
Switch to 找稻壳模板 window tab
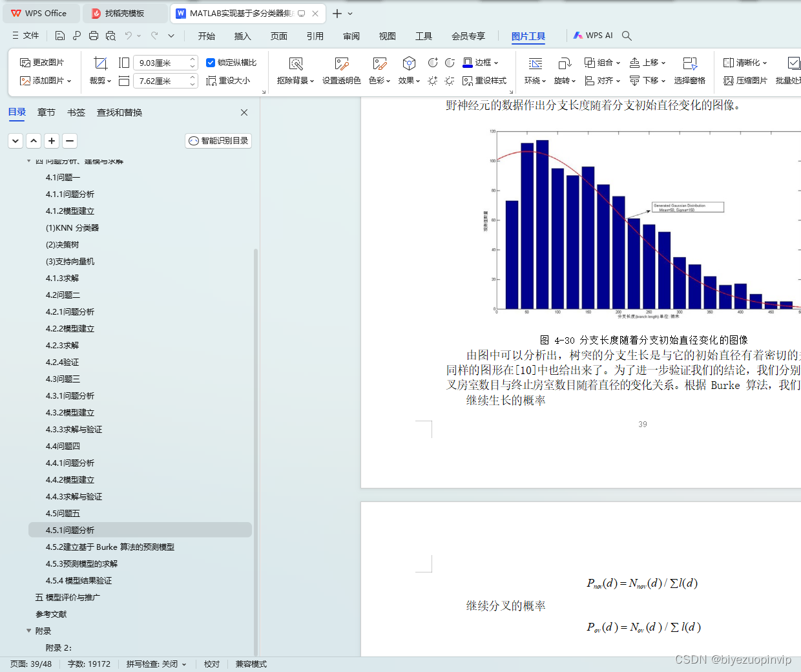tap(125, 13)
